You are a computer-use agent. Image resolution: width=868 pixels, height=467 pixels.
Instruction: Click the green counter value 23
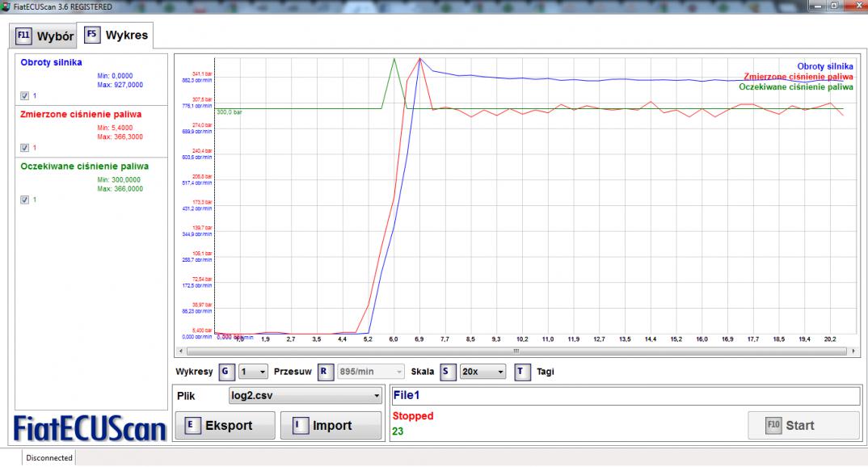[398, 431]
